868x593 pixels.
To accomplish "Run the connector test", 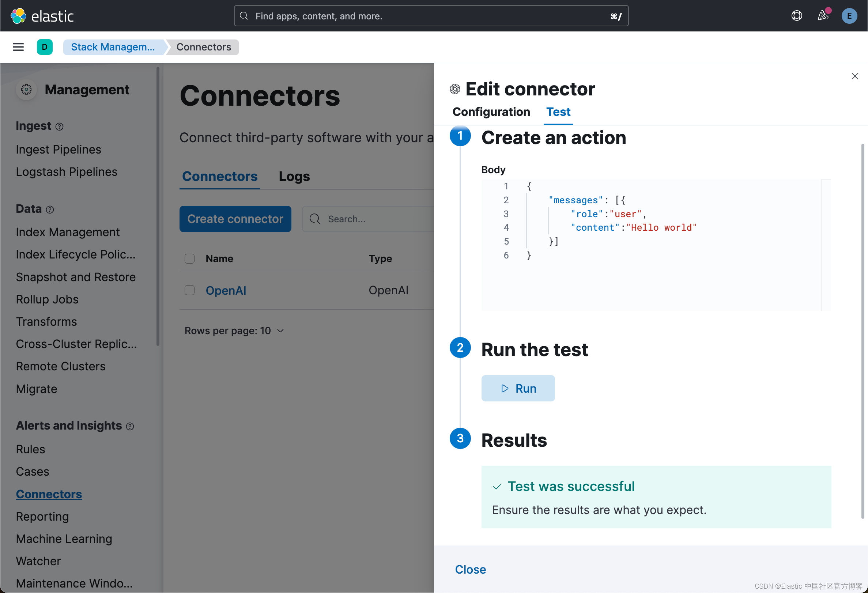I will [518, 388].
